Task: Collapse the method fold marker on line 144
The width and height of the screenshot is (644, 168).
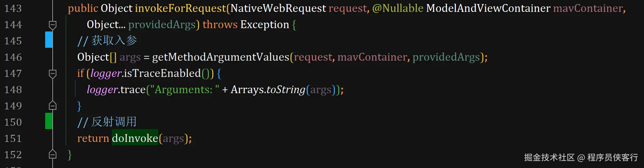Action: [x=53, y=25]
